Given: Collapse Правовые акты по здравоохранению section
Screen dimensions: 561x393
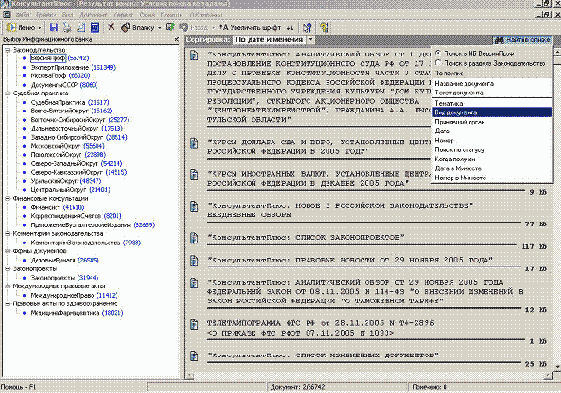Looking at the screenshot, I should click(8, 304).
